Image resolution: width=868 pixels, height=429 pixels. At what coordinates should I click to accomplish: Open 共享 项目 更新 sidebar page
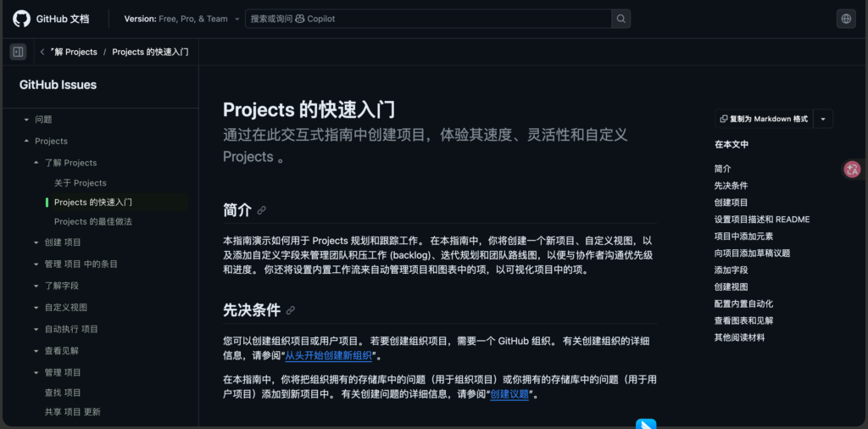[73, 412]
